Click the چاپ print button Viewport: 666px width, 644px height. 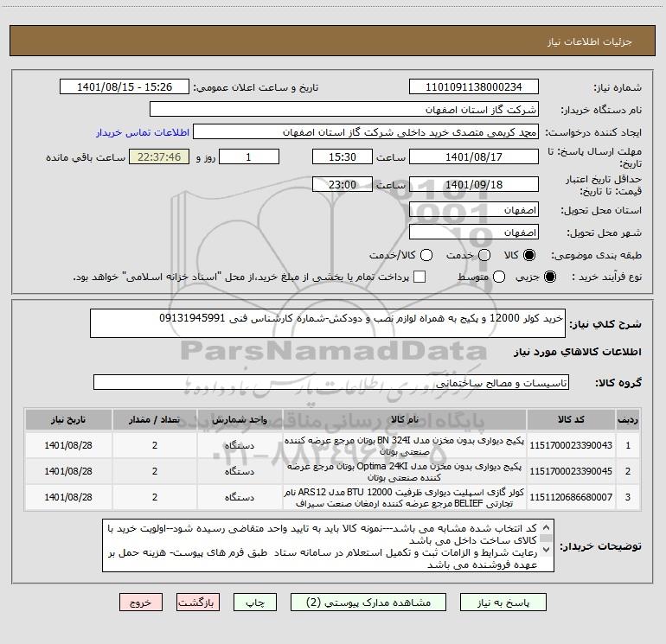pyautogui.click(x=255, y=603)
